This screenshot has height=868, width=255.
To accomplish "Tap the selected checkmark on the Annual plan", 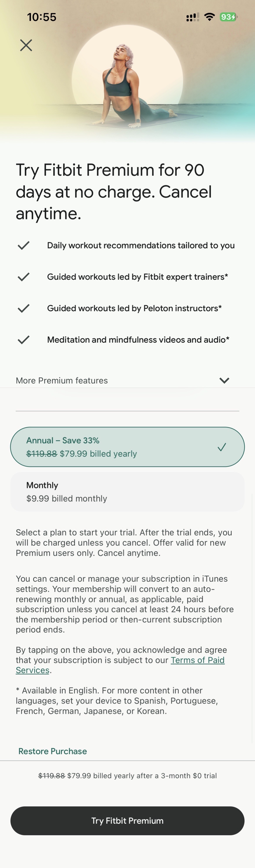I will coord(222,447).
